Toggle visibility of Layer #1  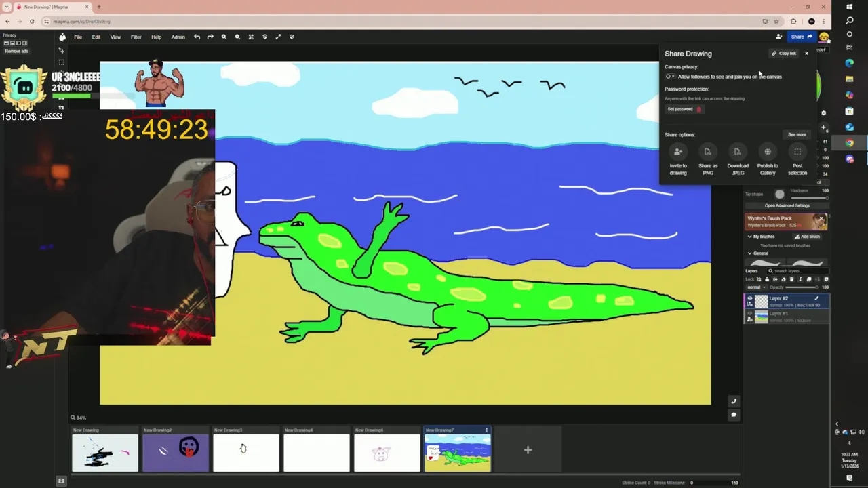(749, 314)
